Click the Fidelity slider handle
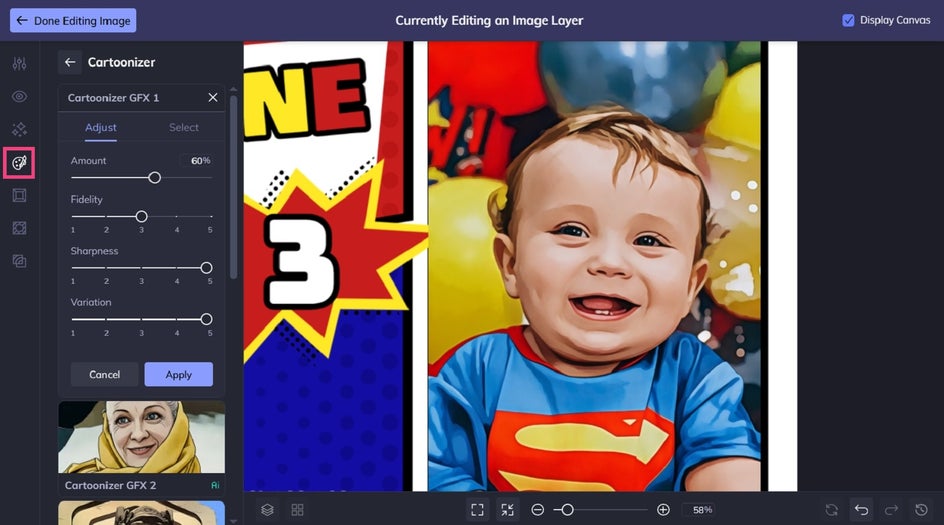Screen dimensions: 944x525 (141, 216)
